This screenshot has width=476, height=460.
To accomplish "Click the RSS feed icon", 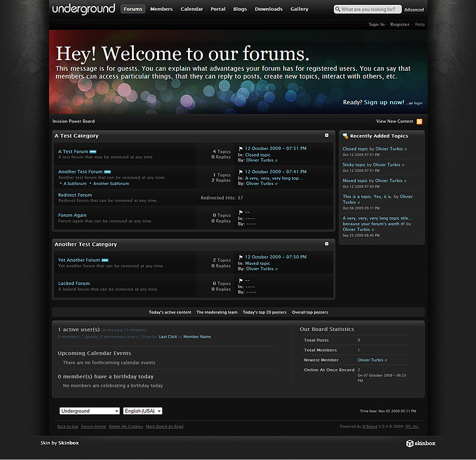I will pyautogui.click(x=419, y=121).
